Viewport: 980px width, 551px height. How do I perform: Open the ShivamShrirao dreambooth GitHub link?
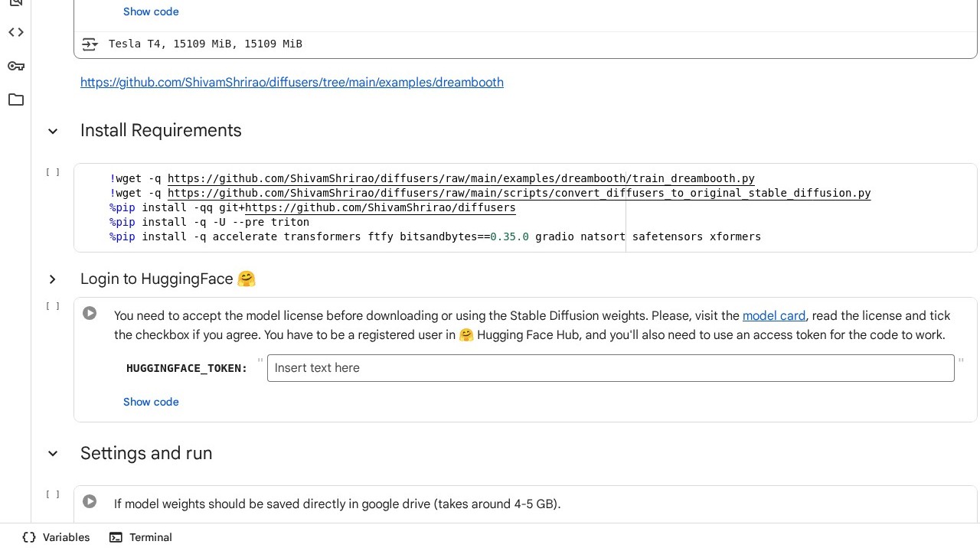click(x=292, y=83)
